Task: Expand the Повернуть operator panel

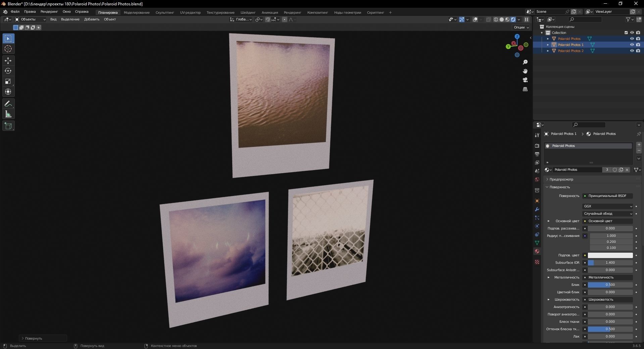Action: click(x=43, y=338)
